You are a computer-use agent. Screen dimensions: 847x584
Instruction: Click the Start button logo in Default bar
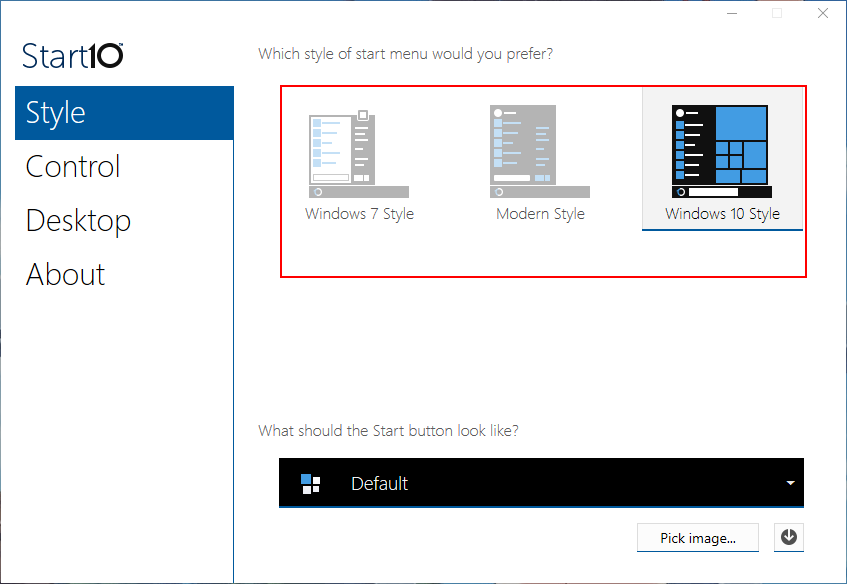pyautogui.click(x=311, y=484)
